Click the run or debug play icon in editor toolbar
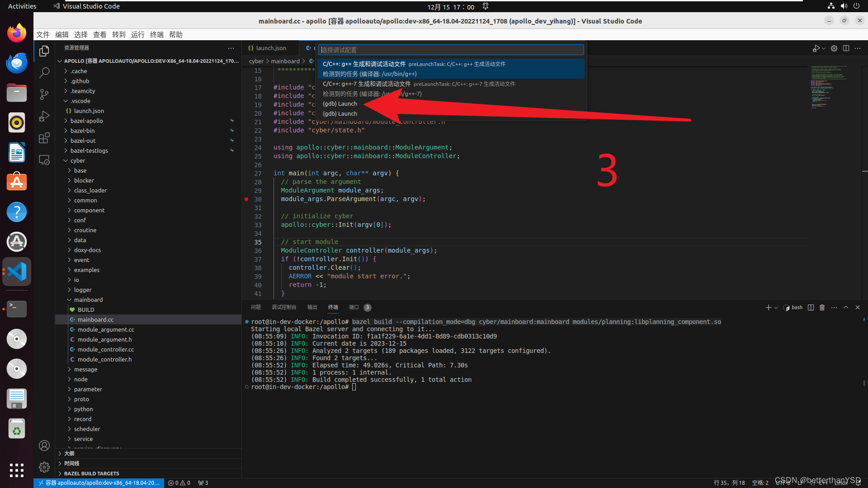868x488 pixels. 816,48
